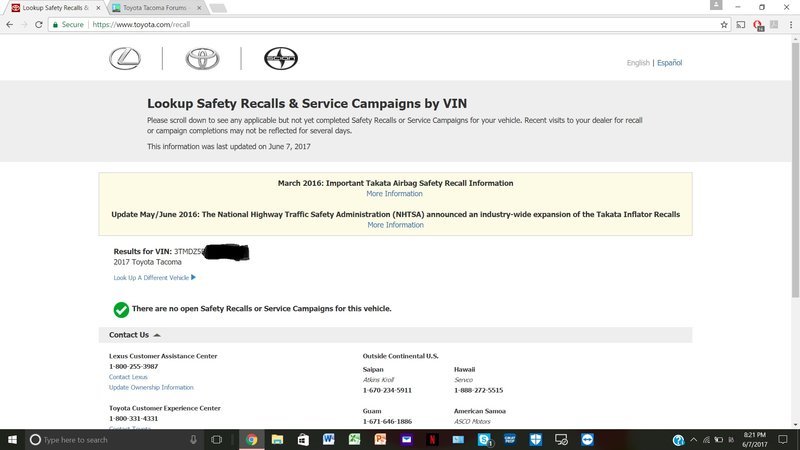Viewport: 800px width, 450px height.
Task: Reload the page with the refresh icon
Action: pos(39,24)
